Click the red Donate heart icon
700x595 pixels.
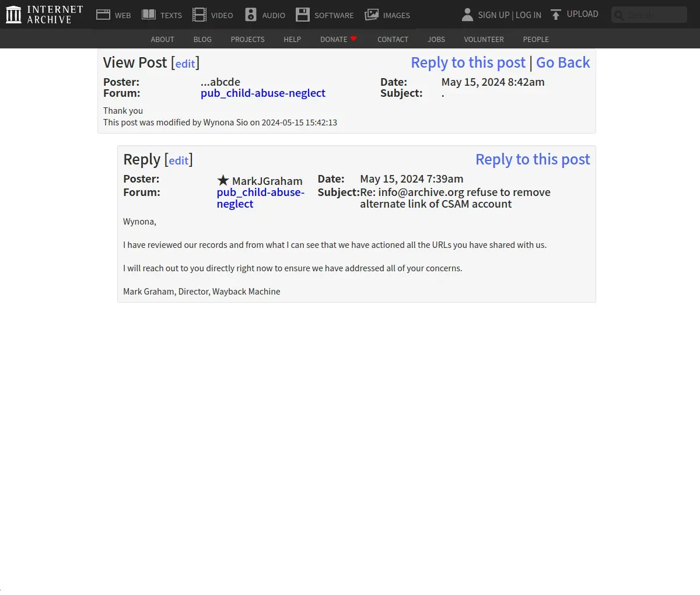353,38
